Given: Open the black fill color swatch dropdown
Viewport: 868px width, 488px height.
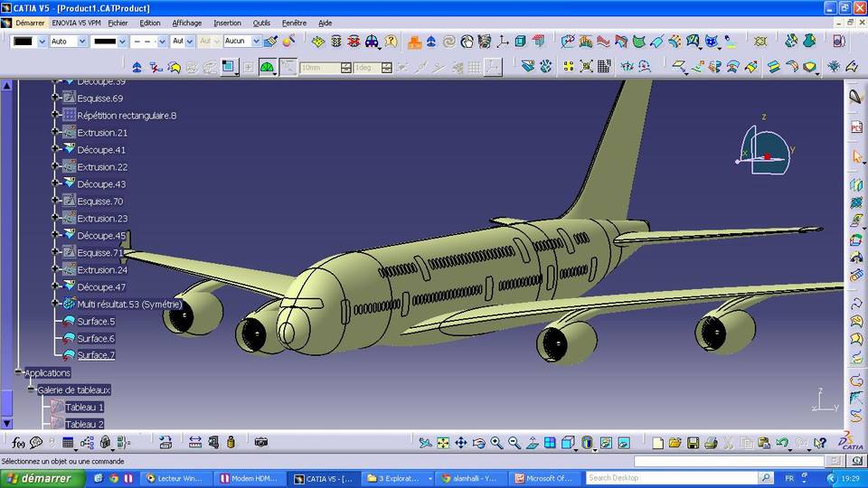Looking at the screenshot, I should pyautogui.click(x=42, y=42).
